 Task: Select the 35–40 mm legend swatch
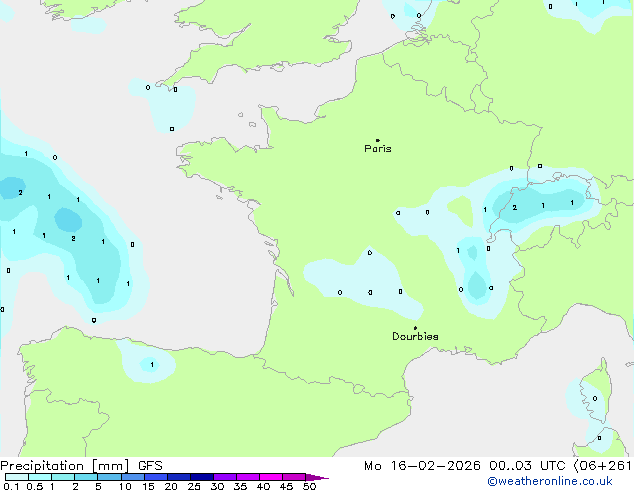tap(247, 477)
